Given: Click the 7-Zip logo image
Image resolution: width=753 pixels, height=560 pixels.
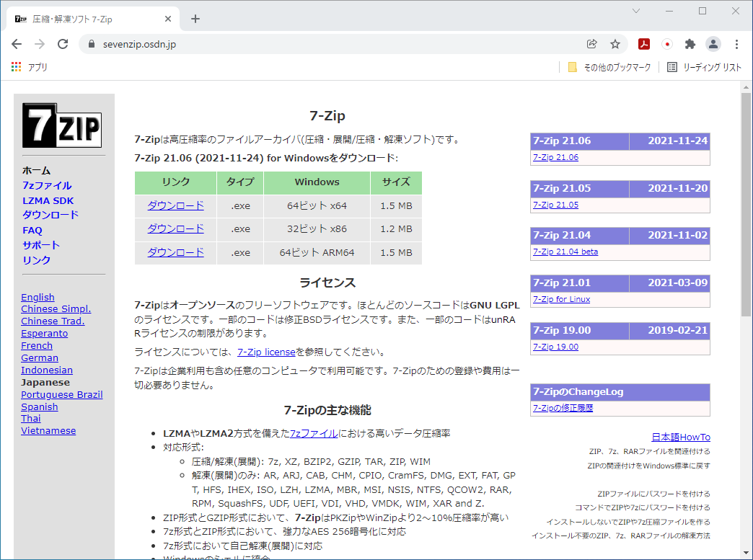Looking at the screenshot, I should (62, 125).
